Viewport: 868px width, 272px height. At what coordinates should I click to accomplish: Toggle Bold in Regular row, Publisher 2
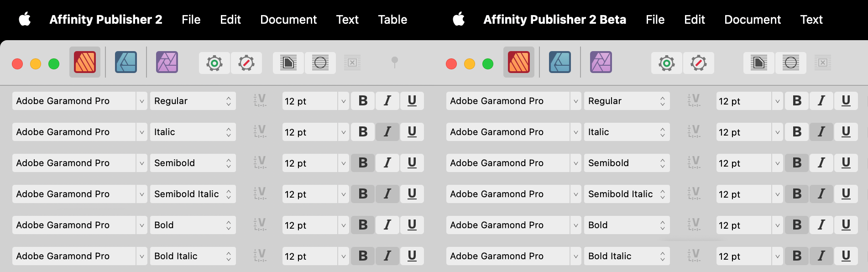363,101
